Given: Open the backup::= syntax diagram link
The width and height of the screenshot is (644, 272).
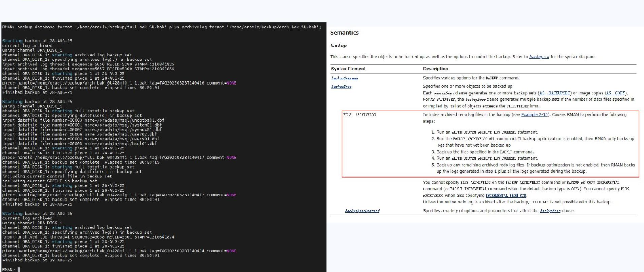Looking at the screenshot, I should 539,57.
